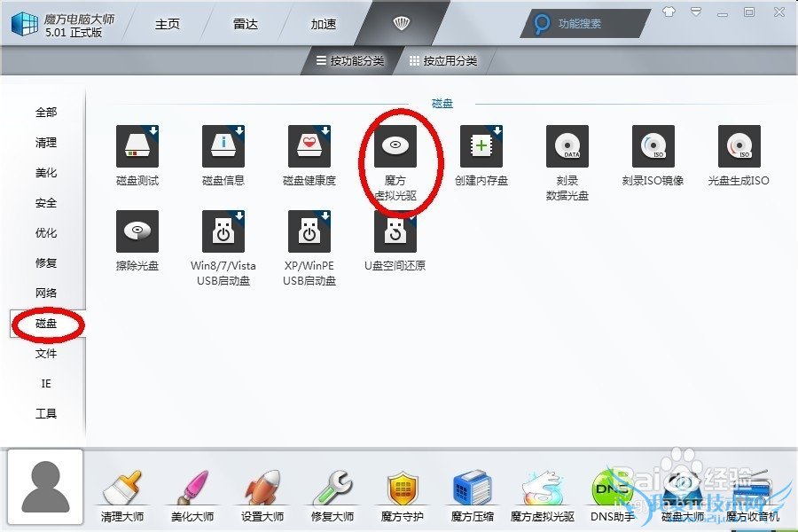Viewport: 798px width, 532px height.
Task: Click the 魔方电脑大师 cube logo
Action: (x=24, y=24)
